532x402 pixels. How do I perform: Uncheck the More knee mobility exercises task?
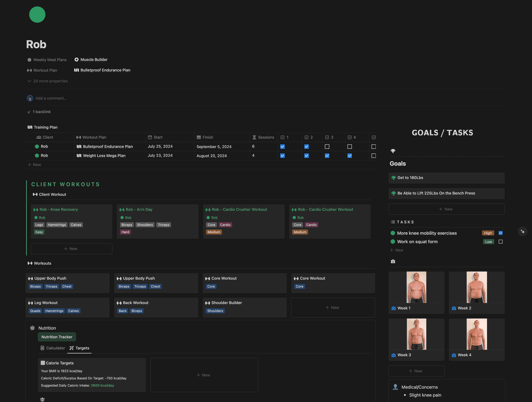pyautogui.click(x=501, y=233)
